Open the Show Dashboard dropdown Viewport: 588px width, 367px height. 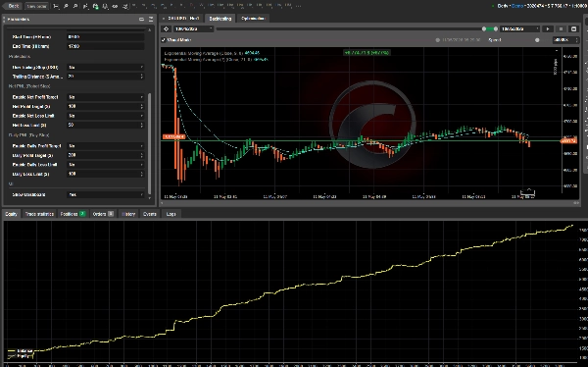[x=106, y=194]
